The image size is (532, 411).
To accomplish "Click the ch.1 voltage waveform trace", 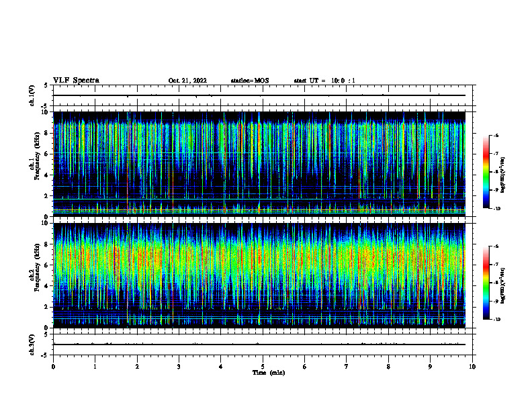I will (259, 95).
